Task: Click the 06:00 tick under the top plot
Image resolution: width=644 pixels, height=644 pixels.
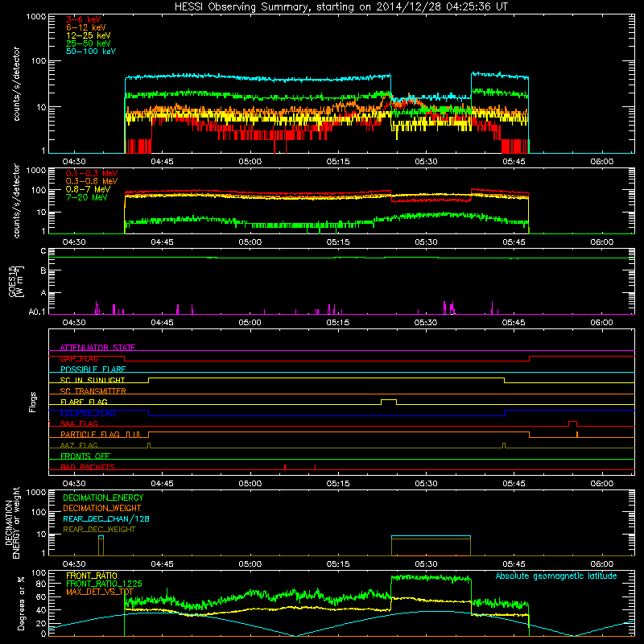Action: [x=601, y=162]
